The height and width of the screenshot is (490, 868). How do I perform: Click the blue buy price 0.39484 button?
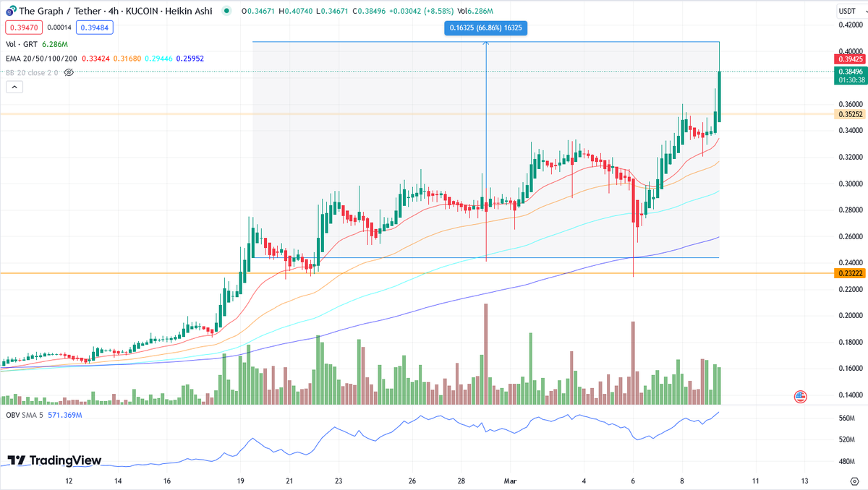coord(94,28)
